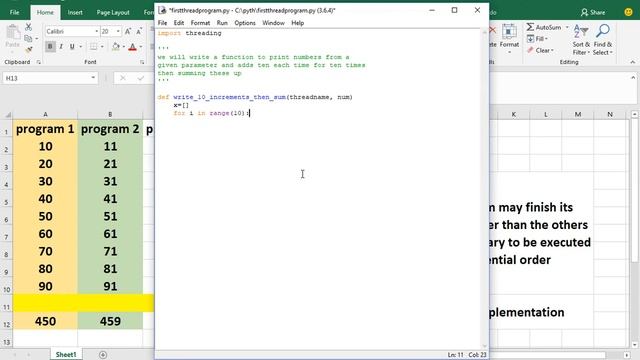Click the Sort & Filter icon
640x360 pixels.
tap(581, 31)
